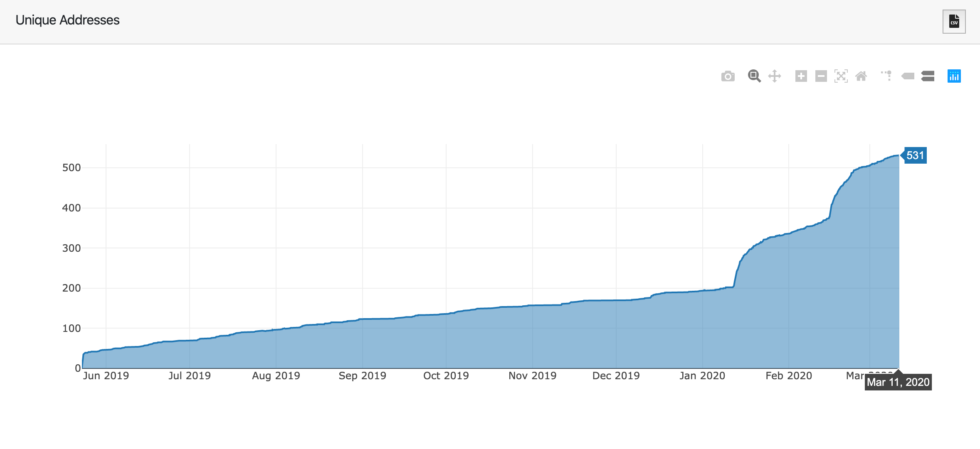Select the Zoom magnifier tool
The width and height of the screenshot is (980, 449).
[754, 76]
